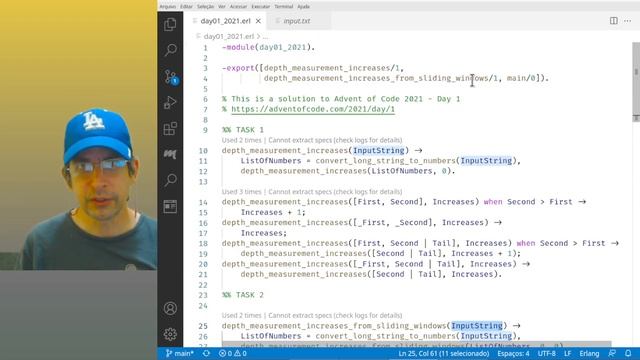Open the Editar menu
640x360 pixels.
(x=186, y=7)
